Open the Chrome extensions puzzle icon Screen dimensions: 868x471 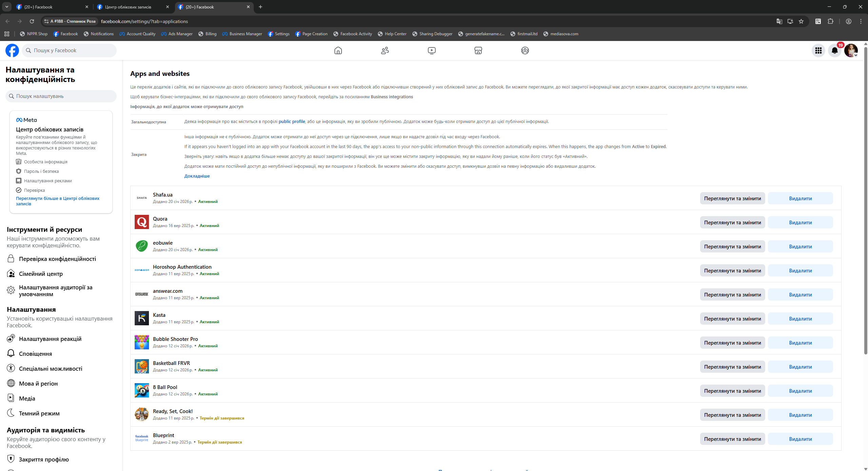coord(830,21)
